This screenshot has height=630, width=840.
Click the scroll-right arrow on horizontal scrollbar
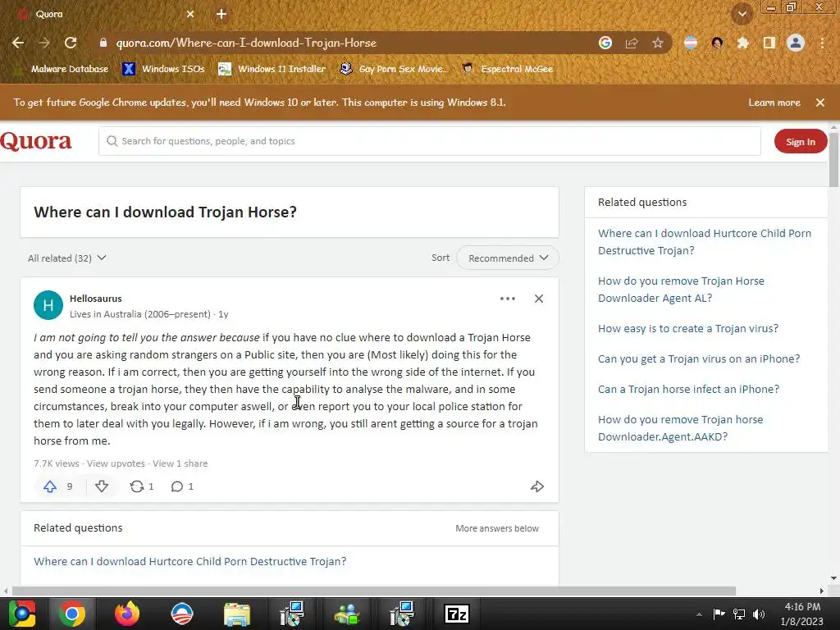coord(821,591)
